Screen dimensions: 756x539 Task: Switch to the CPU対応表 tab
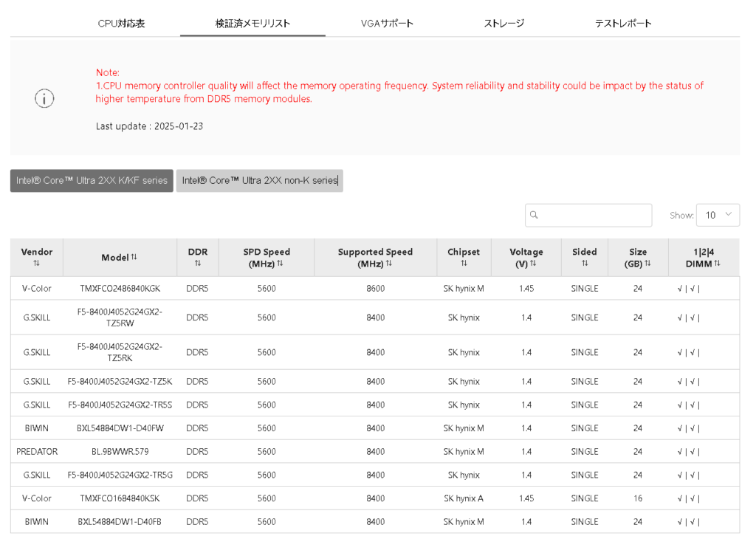pos(122,24)
